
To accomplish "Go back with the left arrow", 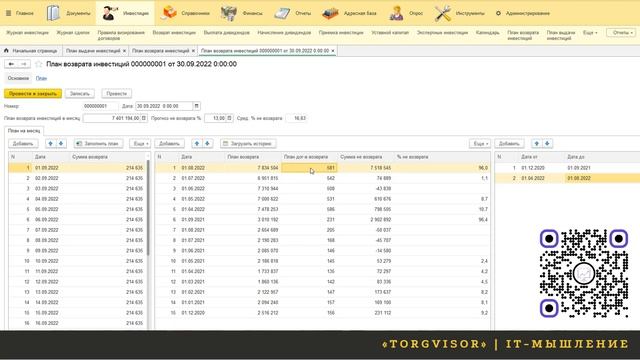I will pos(11,64).
